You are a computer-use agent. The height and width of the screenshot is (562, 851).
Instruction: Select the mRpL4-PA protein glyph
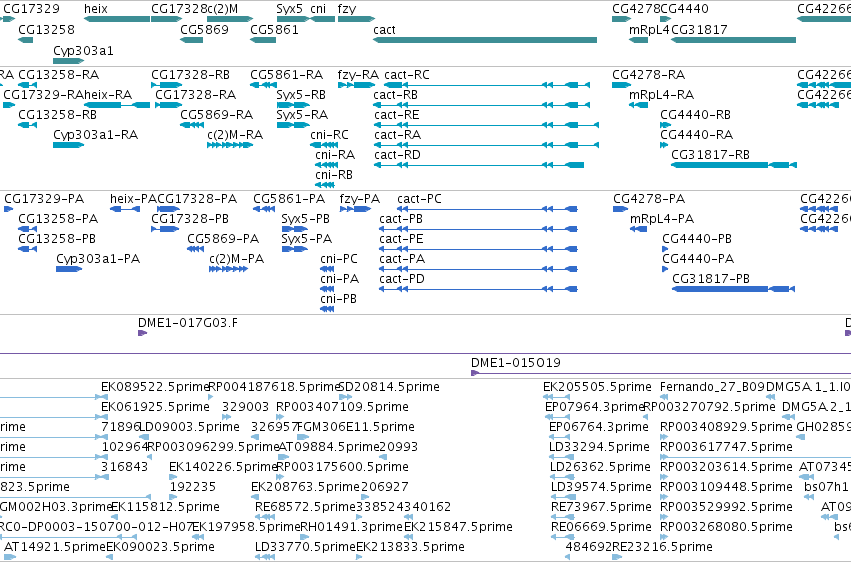(x=638, y=229)
